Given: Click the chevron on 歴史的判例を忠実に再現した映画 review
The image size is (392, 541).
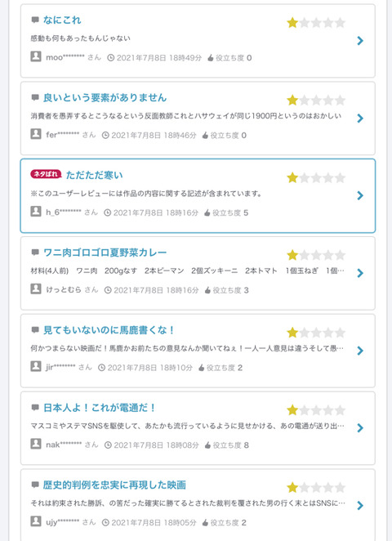Looking at the screenshot, I should click(360, 506).
